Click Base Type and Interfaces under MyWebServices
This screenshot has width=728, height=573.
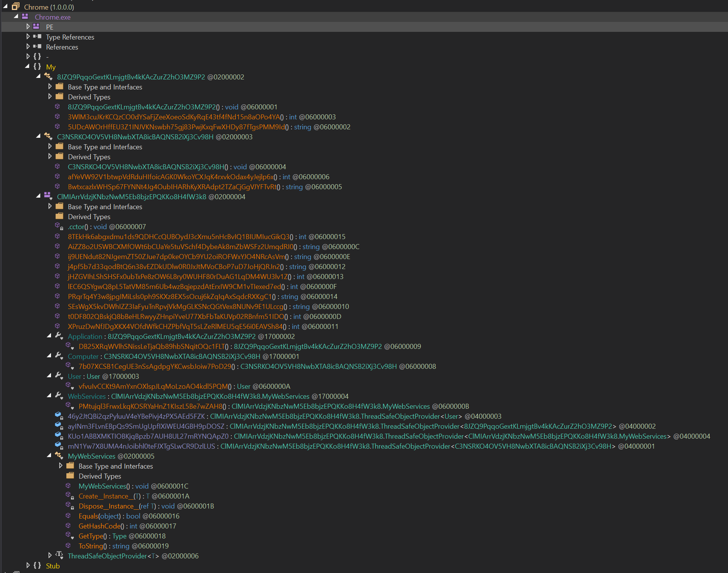[115, 466]
